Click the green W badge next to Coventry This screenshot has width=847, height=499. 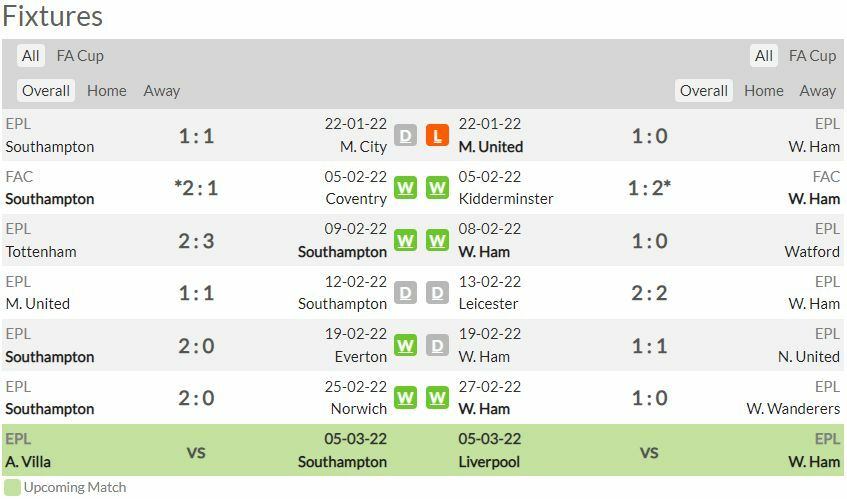pyautogui.click(x=405, y=188)
